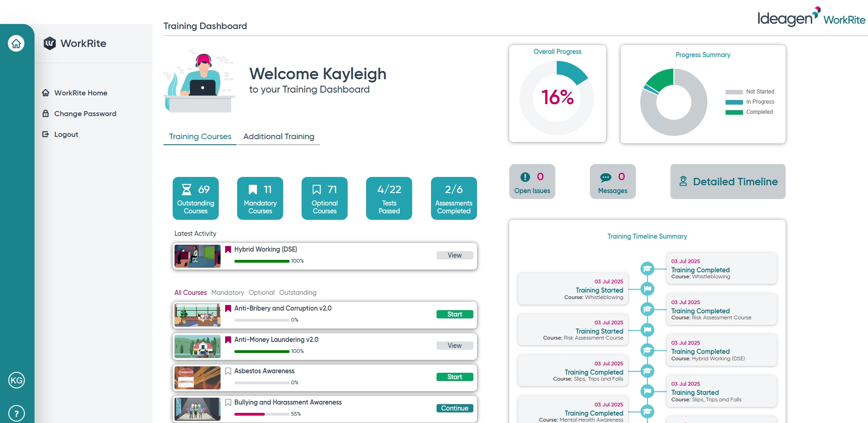The height and width of the screenshot is (423, 868).
Task: Switch to the Additional Training tab
Action: pos(279,136)
